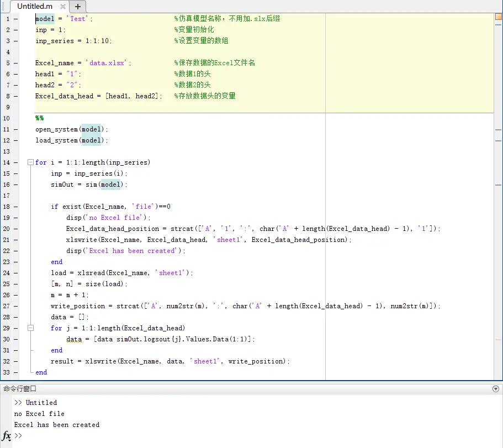Jump to the orange warning marker in message bar
The image size is (503, 448).
pos(498,340)
